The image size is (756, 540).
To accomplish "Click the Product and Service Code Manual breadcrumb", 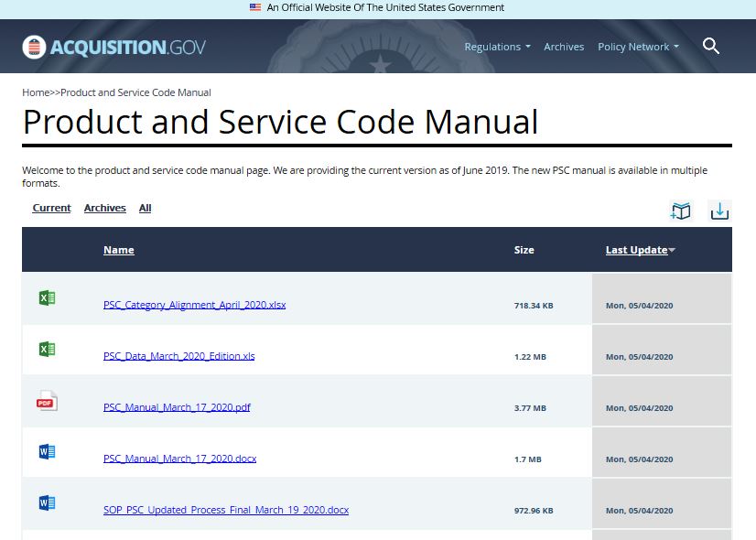I will tap(135, 92).
